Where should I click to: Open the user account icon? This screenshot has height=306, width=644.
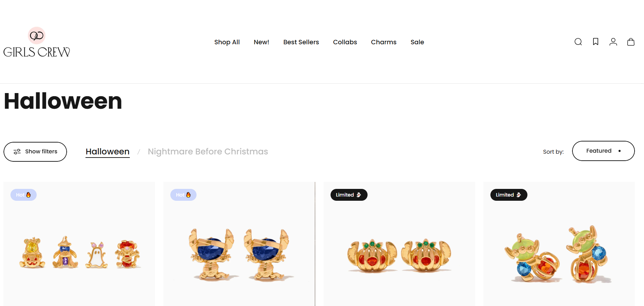coord(613,42)
